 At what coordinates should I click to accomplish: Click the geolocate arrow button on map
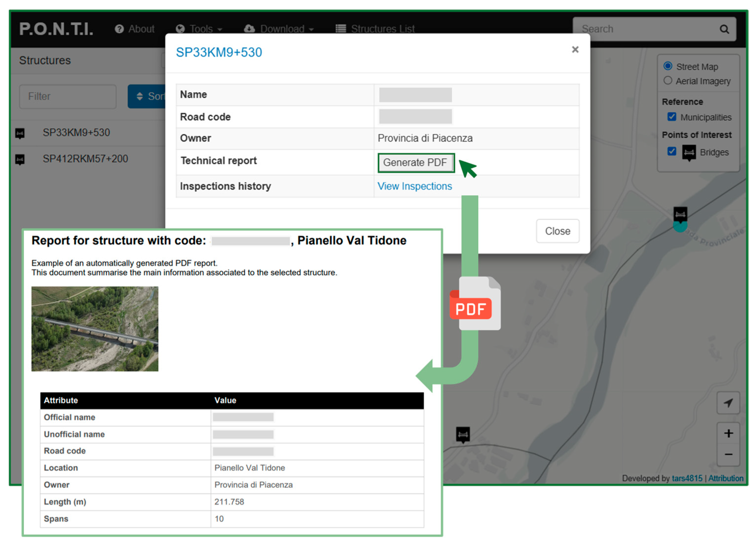[x=728, y=403]
